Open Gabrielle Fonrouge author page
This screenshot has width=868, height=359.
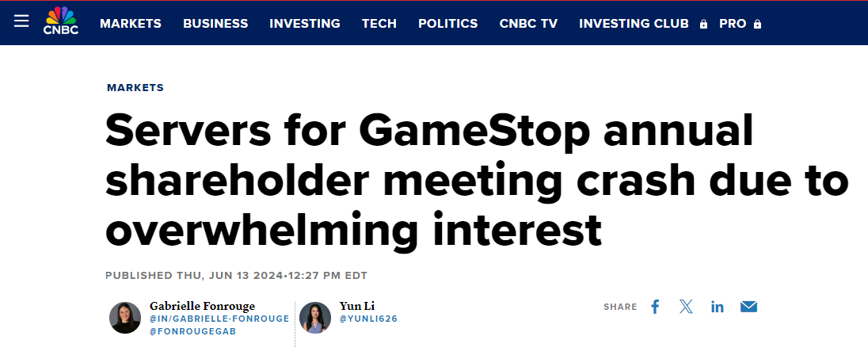202,306
